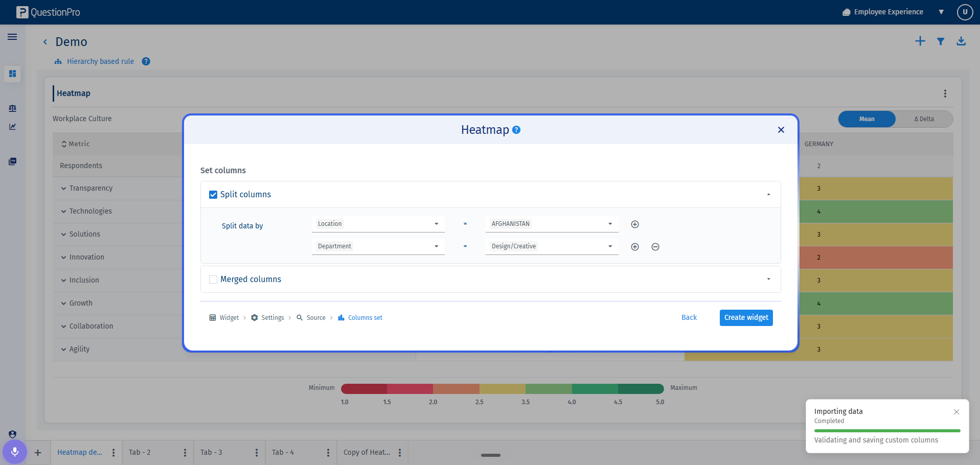The image size is (980, 465).
Task: Open the dashboard filter icon
Action: pos(941,41)
